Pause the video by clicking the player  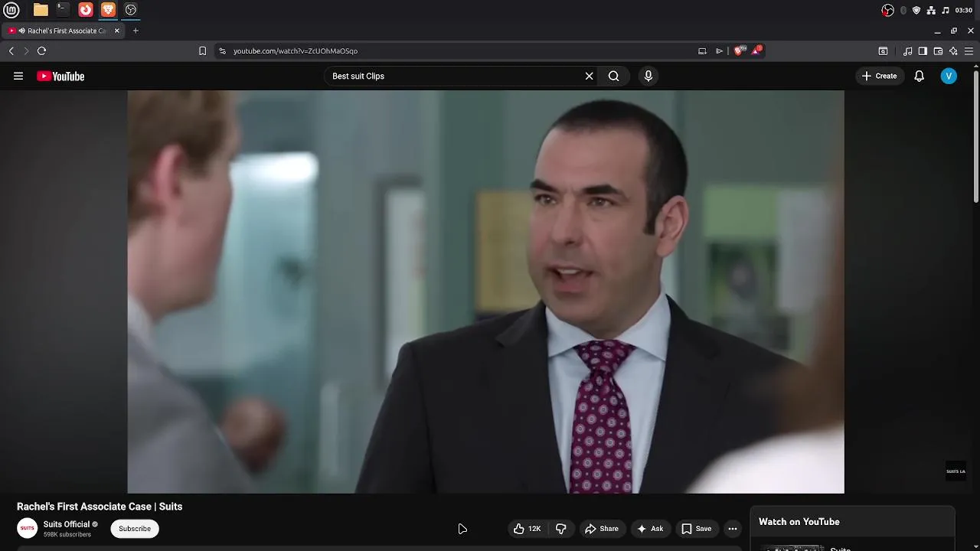(x=485, y=292)
